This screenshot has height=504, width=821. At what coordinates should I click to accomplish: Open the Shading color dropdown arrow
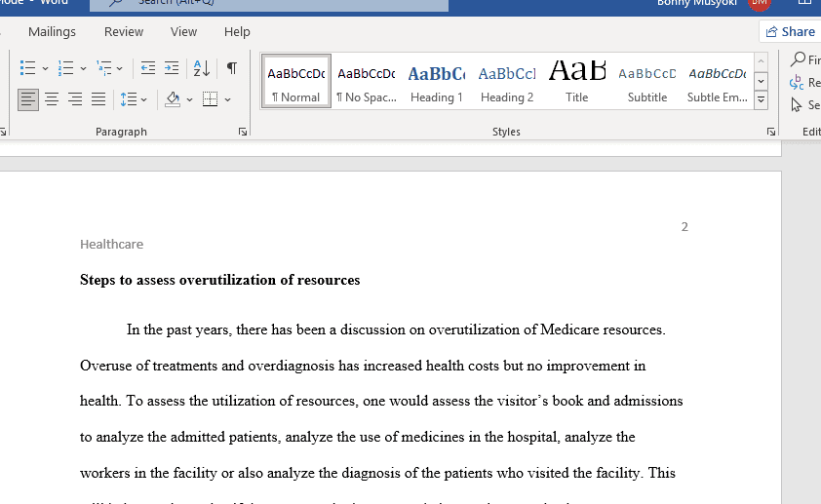click(189, 99)
